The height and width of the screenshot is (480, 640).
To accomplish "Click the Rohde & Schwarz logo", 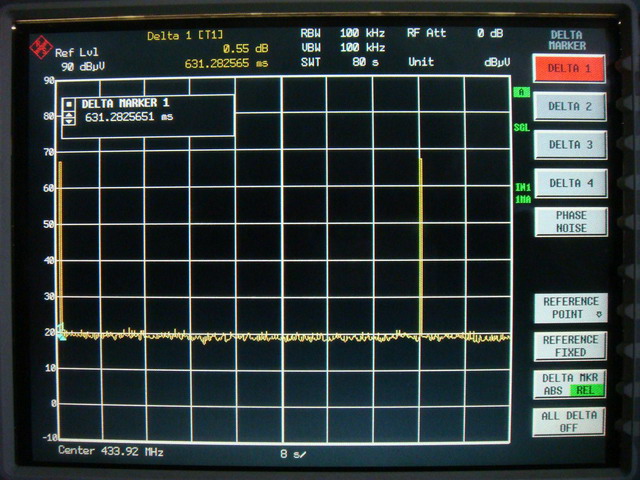I will 41,47.
